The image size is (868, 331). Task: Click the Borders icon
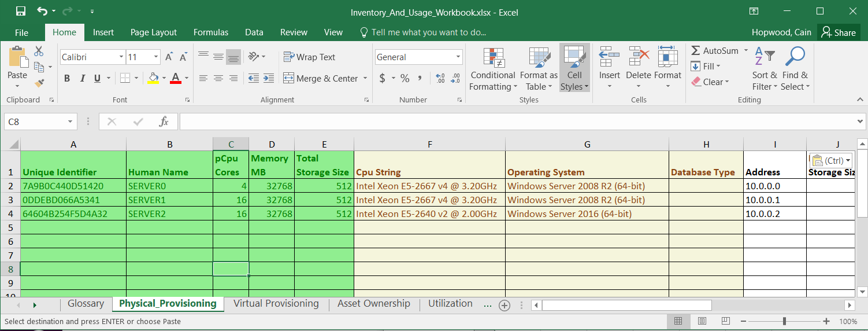coord(125,78)
